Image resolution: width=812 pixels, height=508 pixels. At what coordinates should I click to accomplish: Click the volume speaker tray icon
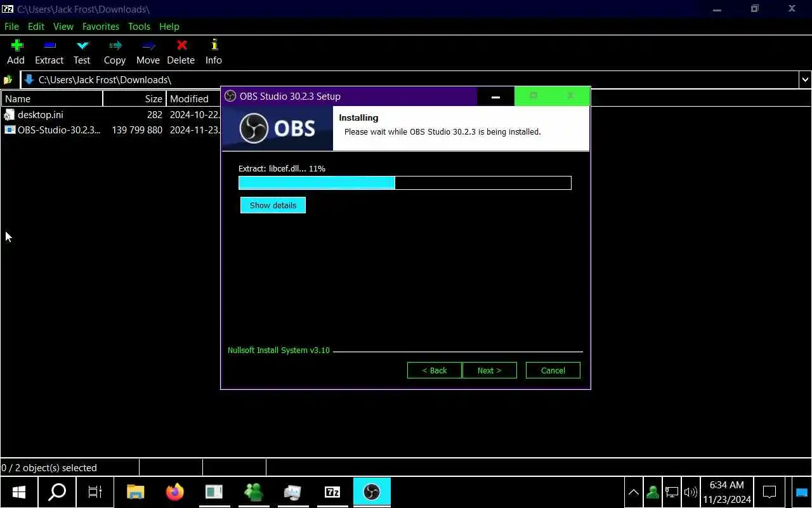[691, 492]
